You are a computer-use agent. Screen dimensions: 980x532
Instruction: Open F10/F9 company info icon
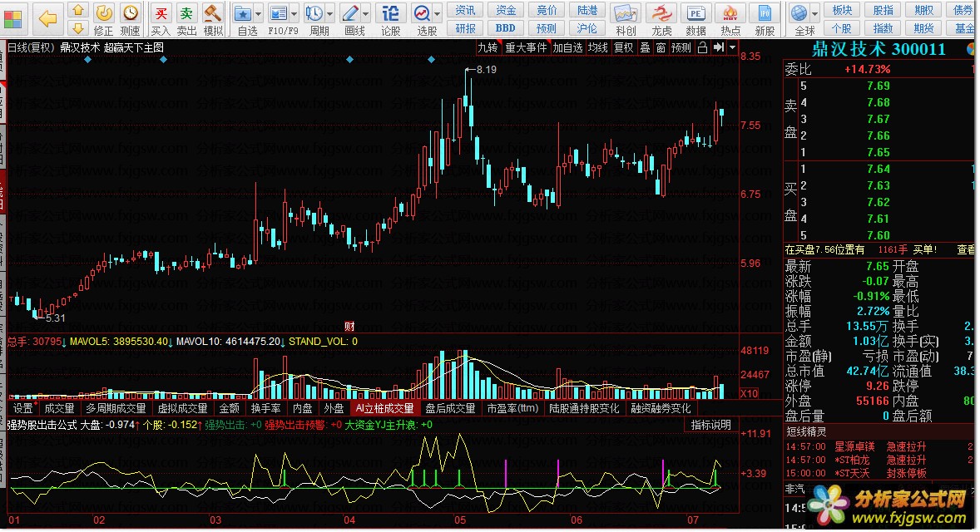279,13
